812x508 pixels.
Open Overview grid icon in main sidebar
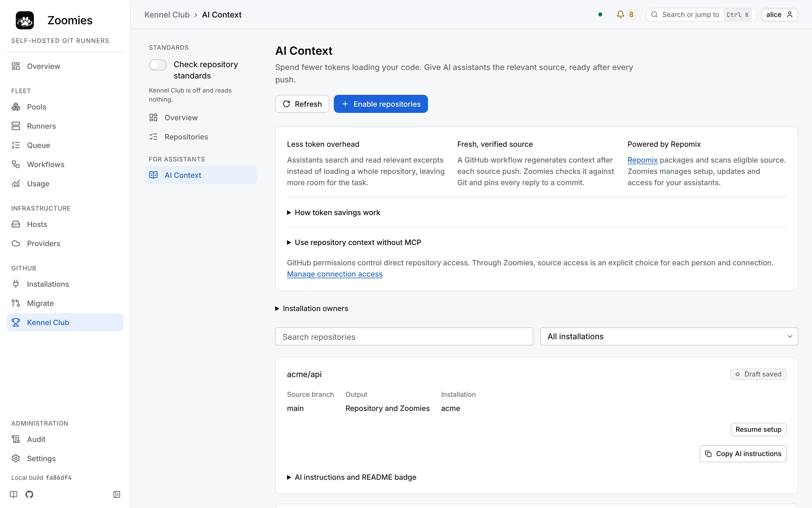(x=16, y=66)
